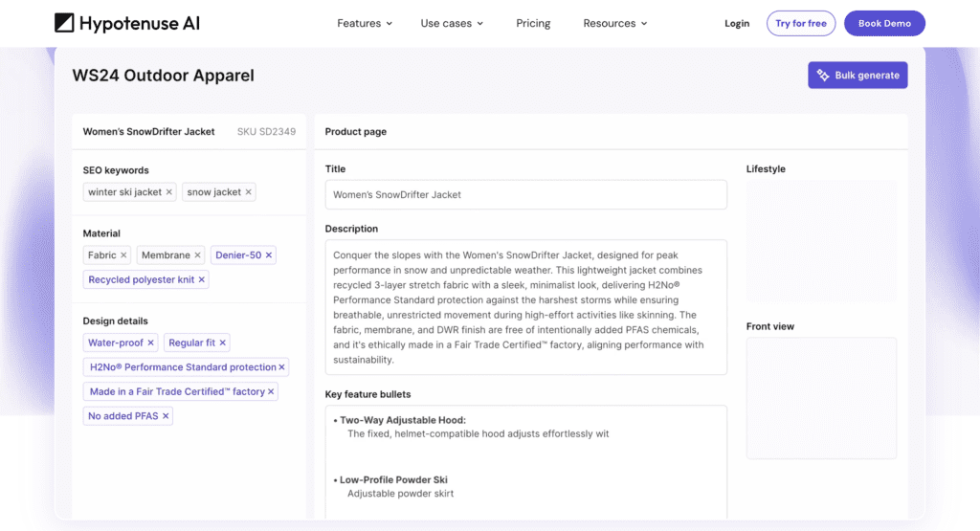This screenshot has width=980, height=531.
Task: Expand the Features dropdown menu
Action: [x=365, y=23]
